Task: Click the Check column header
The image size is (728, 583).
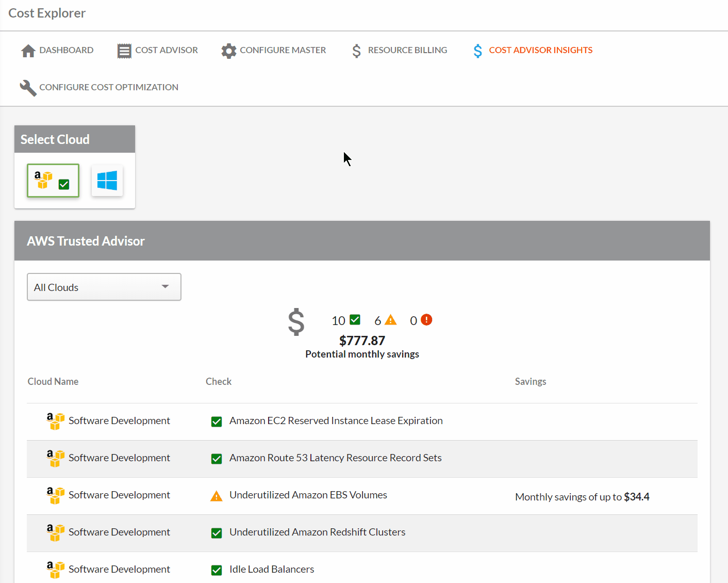Action: coord(219,382)
